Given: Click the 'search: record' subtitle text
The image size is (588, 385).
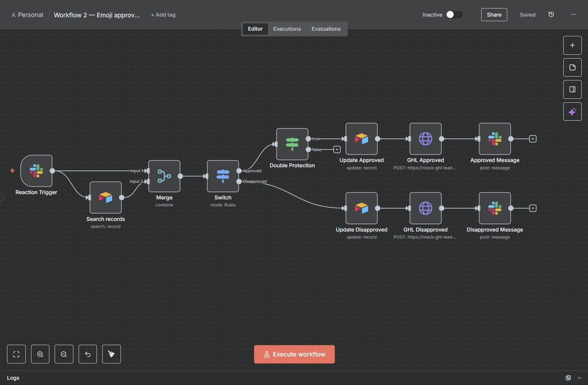Looking at the screenshot, I should tap(106, 227).
